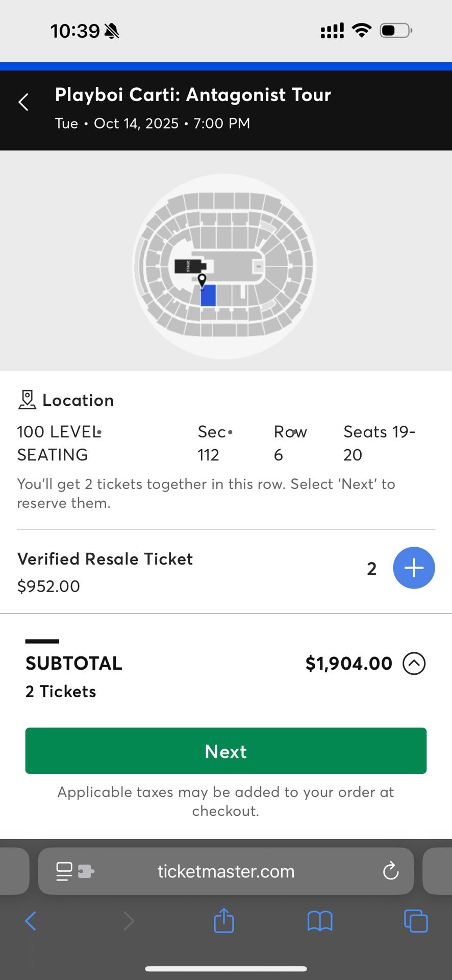Open Safari page settings reader icon
This screenshot has height=980, width=452.
point(64,871)
